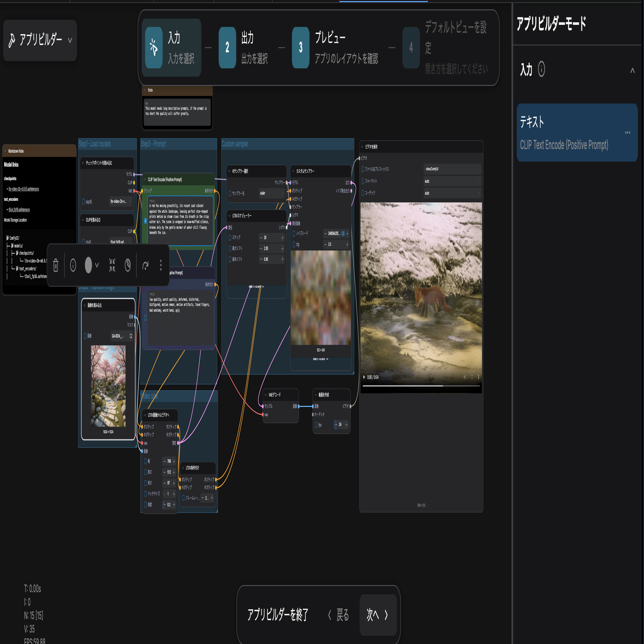Click the positive prompt text area
This screenshot has width=644, height=644.
180,220
